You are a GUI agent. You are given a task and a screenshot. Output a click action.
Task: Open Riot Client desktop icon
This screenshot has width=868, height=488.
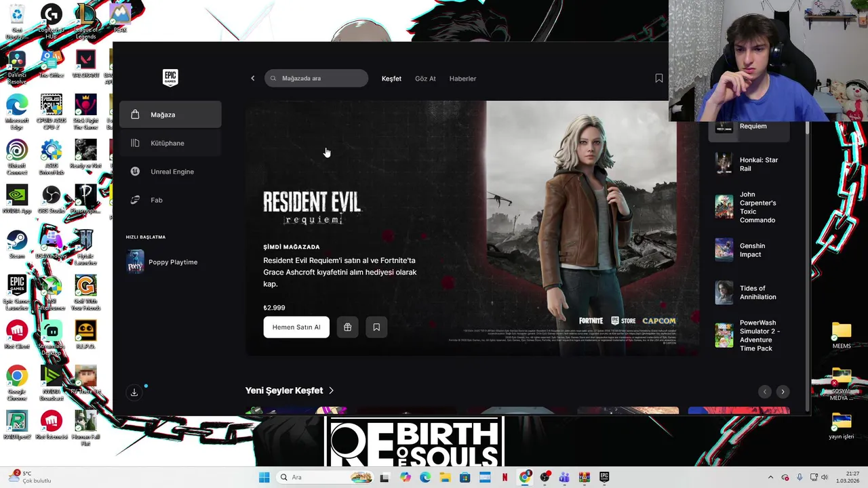[x=17, y=335]
